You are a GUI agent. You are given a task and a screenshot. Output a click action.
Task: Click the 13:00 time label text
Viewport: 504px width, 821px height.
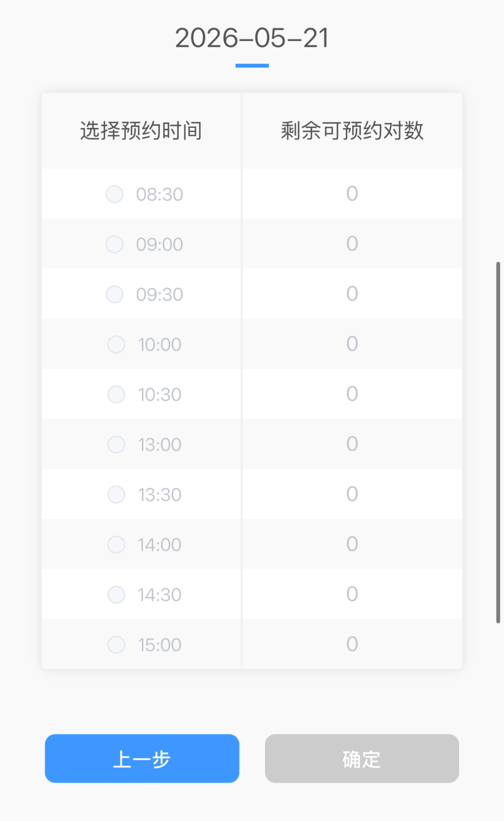[160, 445]
